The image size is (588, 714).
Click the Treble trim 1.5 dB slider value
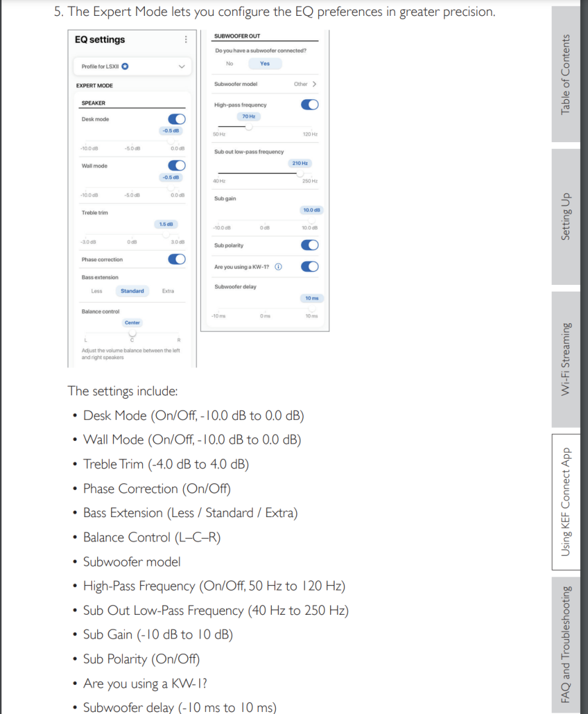pos(166,225)
